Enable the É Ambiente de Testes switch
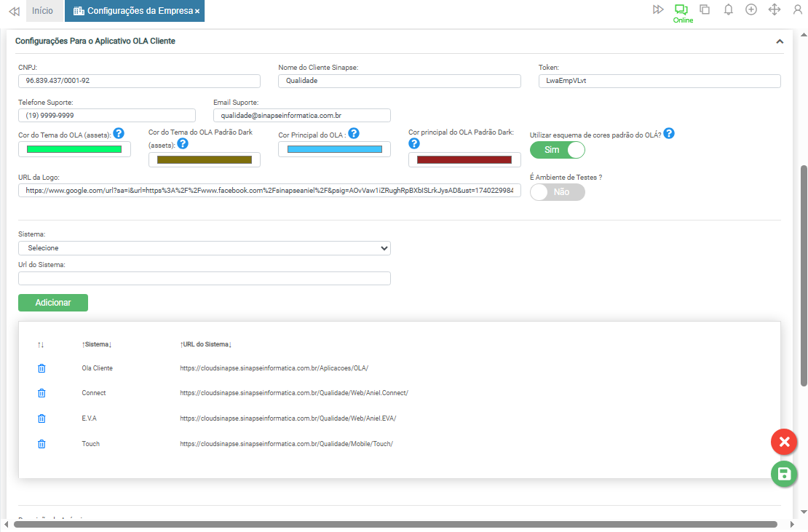This screenshot has height=532, width=808. point(557,192)
